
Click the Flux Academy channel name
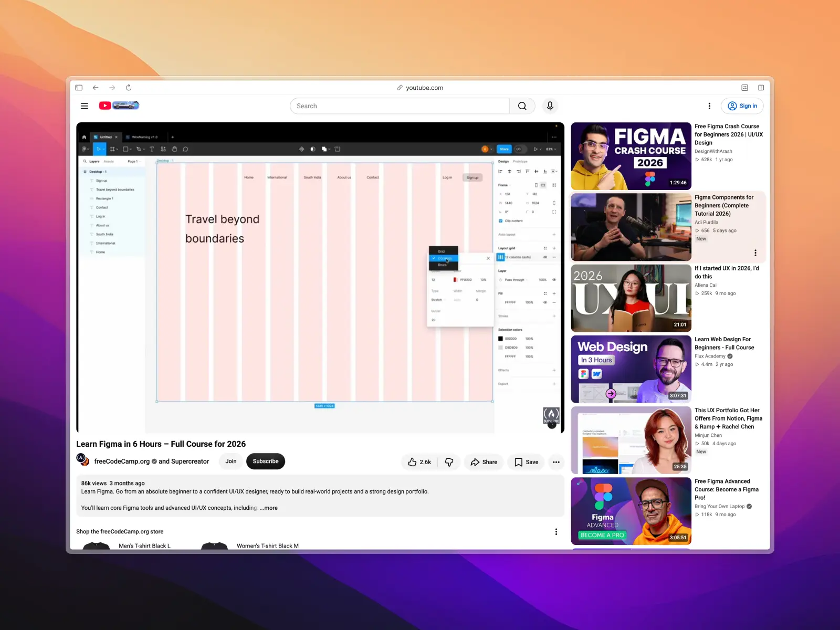point(710,356)
